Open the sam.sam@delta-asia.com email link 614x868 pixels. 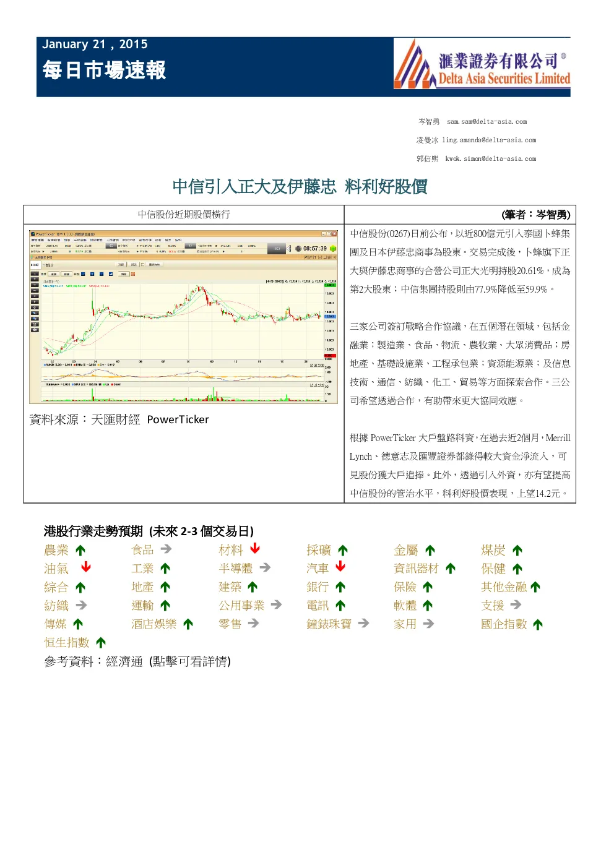[487, 122]
